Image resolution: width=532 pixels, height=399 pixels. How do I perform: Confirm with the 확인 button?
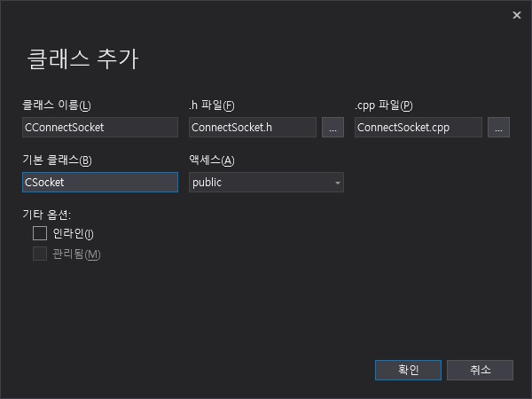point(408,370)
